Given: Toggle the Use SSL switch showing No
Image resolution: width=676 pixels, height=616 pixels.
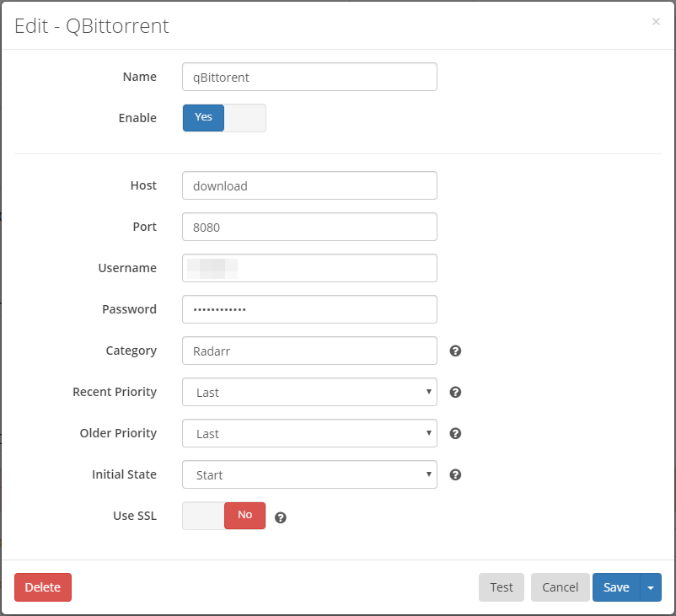Looking at the screenshot, I should (224, 516).
